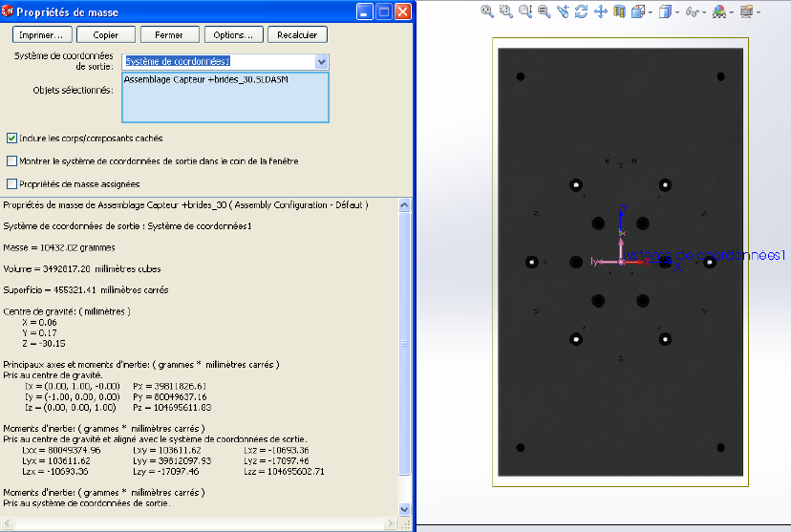Screen dimensions: 791x532
Task: Open the View Orientation dropdown arrow
Action: click(x=651, y=12)
